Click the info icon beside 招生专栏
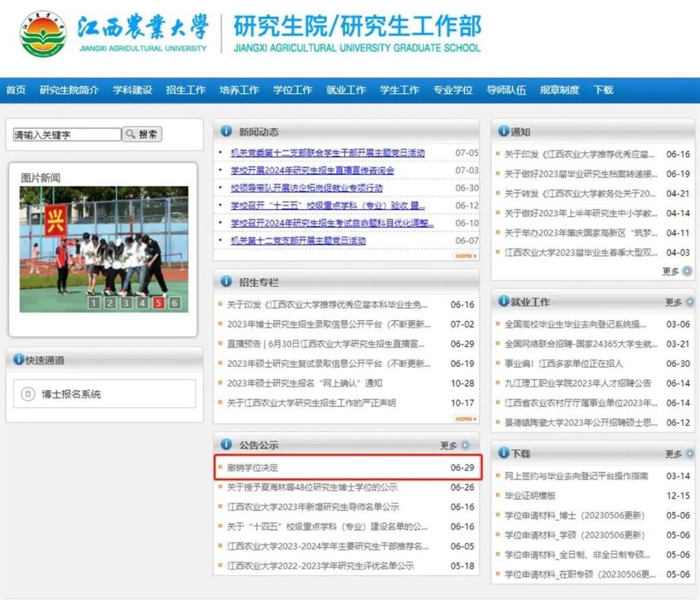Screen dimensions: 700x600 (x=226, y=282)
